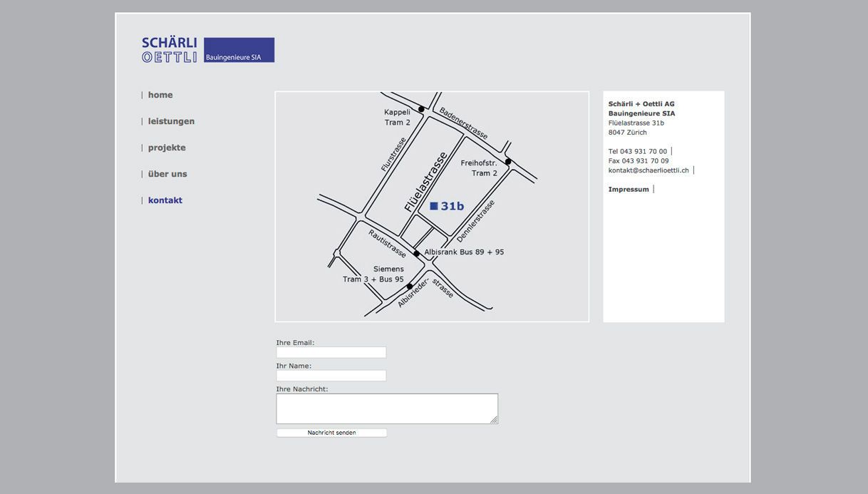Viewport: 868px width, 494px height.
Task: Click the kontakt@schaerlioettli.ch email link
Action: (x=649, y=170)
